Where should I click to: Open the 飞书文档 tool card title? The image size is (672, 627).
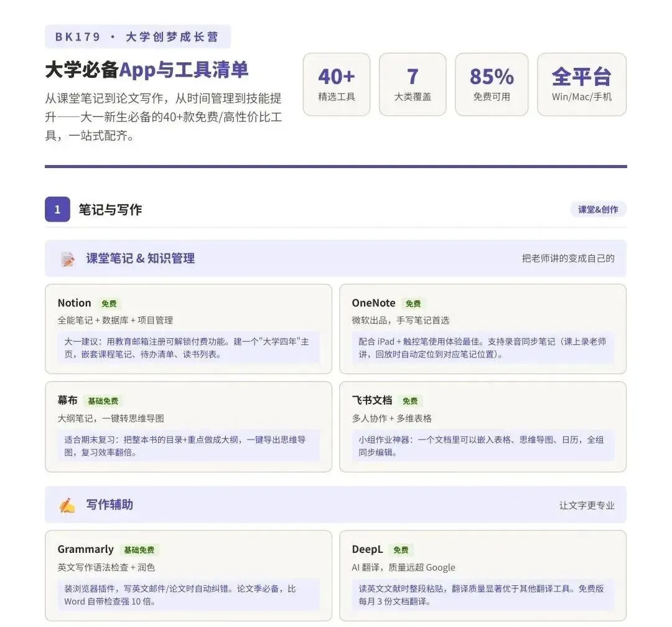(x=372, y=400)
